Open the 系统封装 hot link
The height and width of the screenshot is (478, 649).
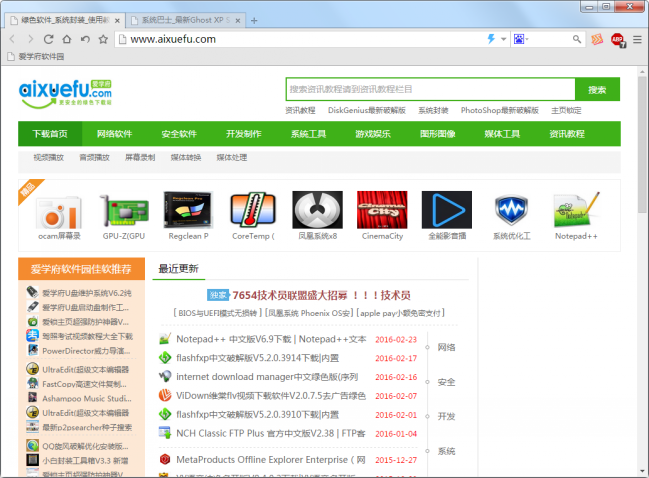(x=433, y=110)
